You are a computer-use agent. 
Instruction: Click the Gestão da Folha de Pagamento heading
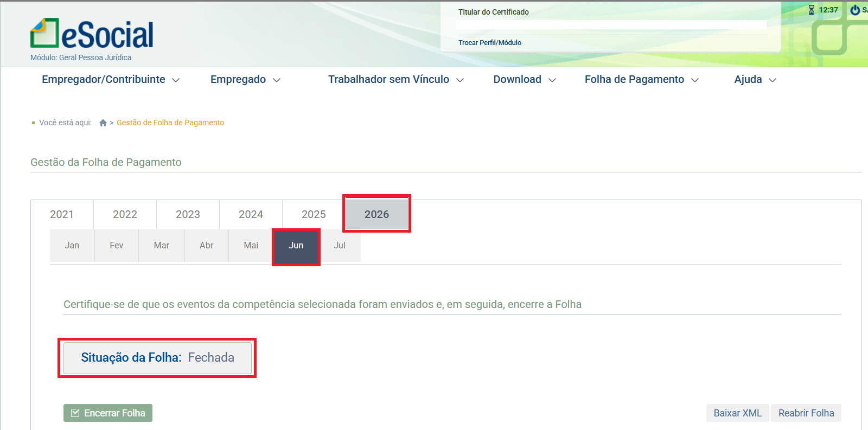coord(106,162)
